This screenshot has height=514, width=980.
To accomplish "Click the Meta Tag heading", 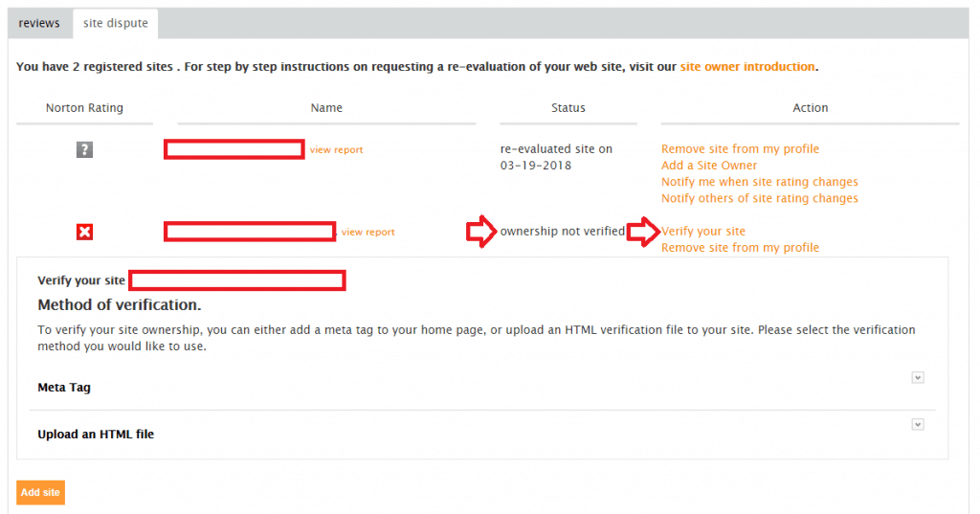I will [64, 388].
